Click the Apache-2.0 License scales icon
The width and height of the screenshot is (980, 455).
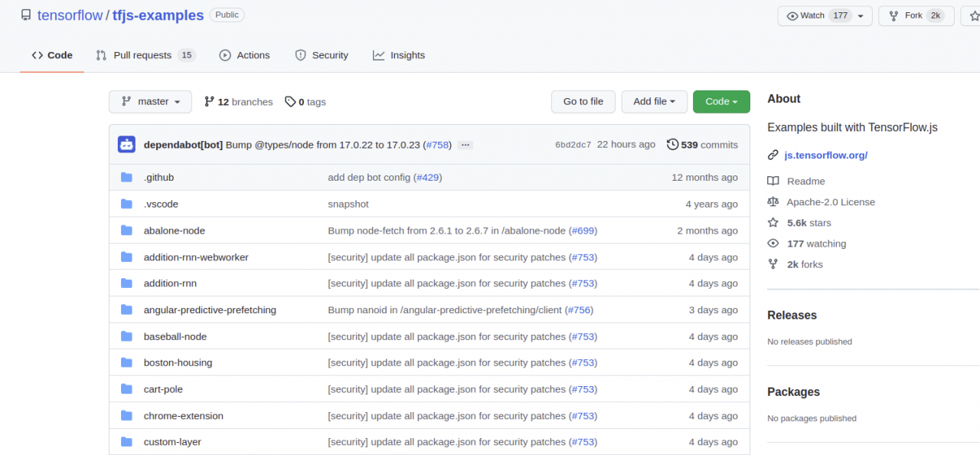tap(773, 201)
